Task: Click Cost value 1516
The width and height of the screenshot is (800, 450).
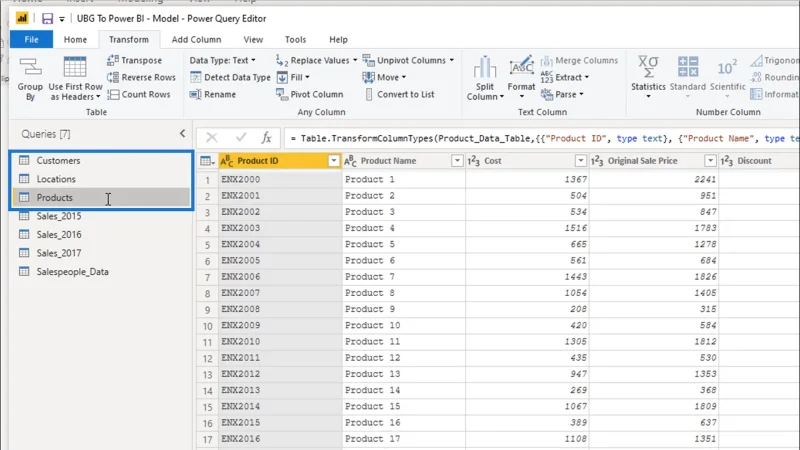Action: tap(528, 228)
